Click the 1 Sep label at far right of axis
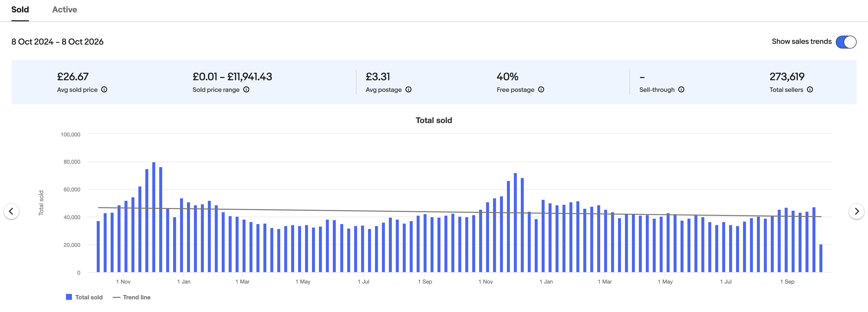 pos(787,282)
